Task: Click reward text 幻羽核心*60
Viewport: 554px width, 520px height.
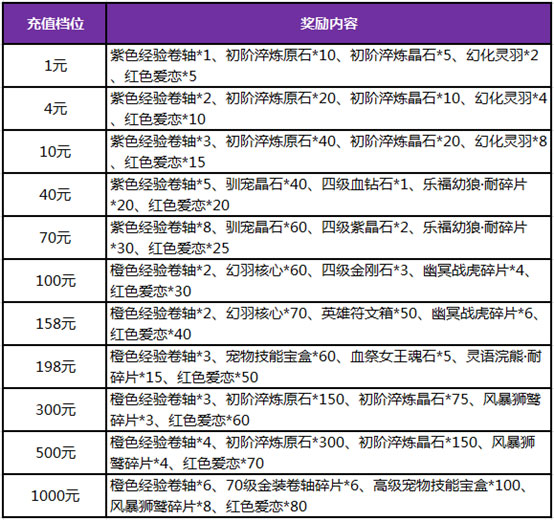Action: (x=266, y=271)
